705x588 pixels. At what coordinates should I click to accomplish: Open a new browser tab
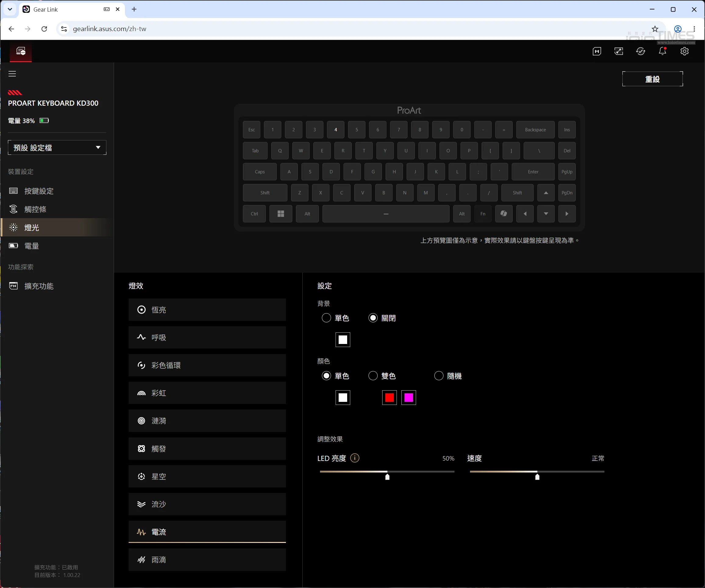tap(134, 9)
